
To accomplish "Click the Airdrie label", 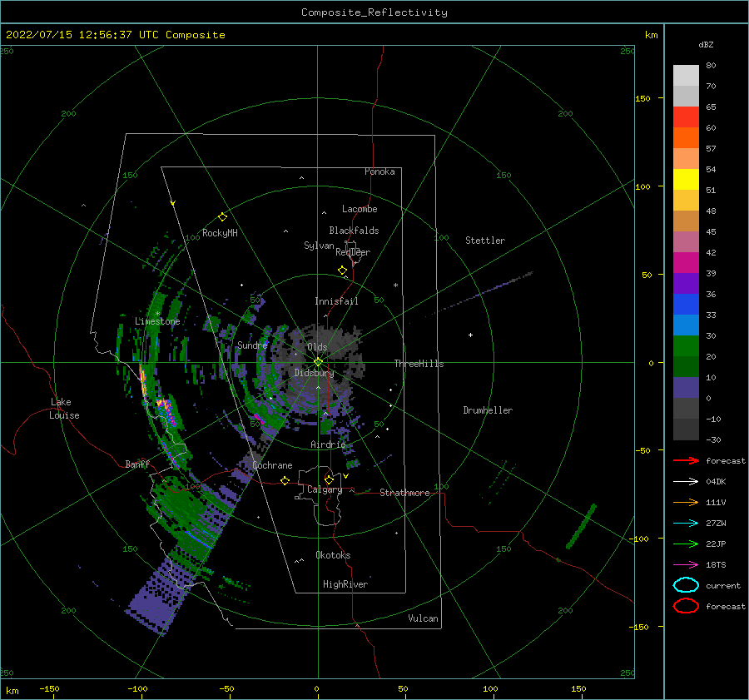I will 328,444.
